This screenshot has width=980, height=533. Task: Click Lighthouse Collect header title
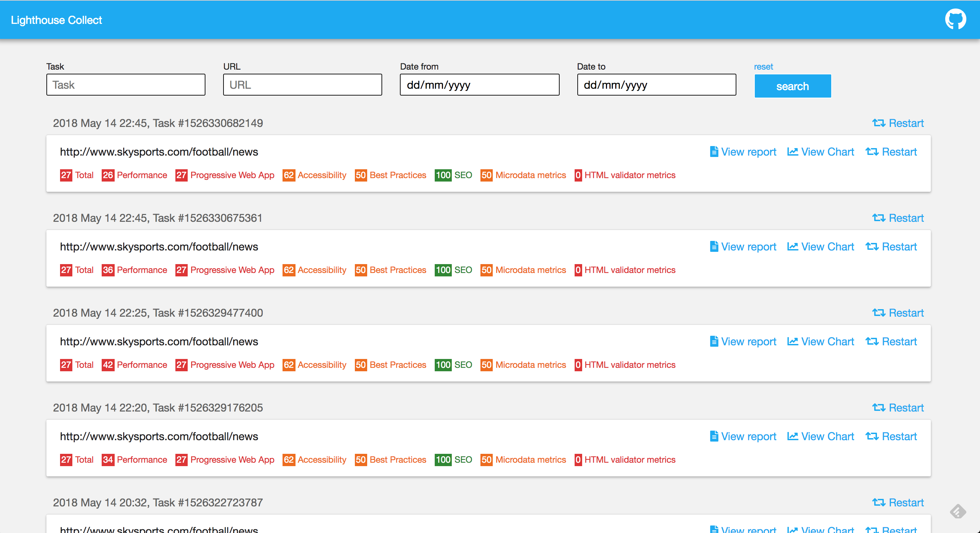pos(56,20)
